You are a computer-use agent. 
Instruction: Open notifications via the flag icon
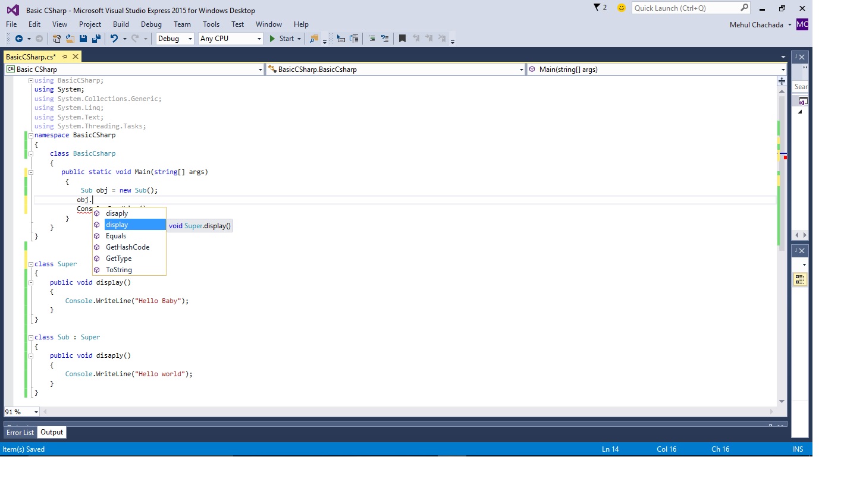click(597, 8)
